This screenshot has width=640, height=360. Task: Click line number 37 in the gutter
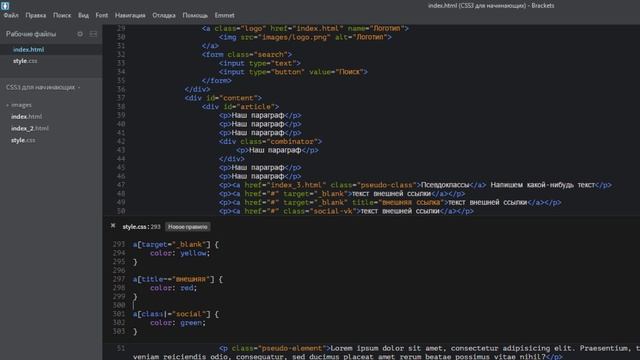click(121, 98)
